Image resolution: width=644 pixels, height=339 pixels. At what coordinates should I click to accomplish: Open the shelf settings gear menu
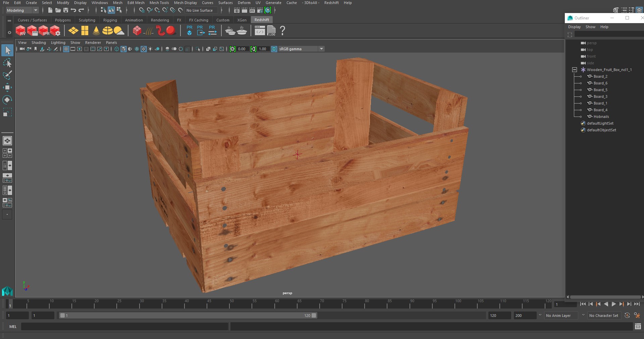(x=9, y=32)
